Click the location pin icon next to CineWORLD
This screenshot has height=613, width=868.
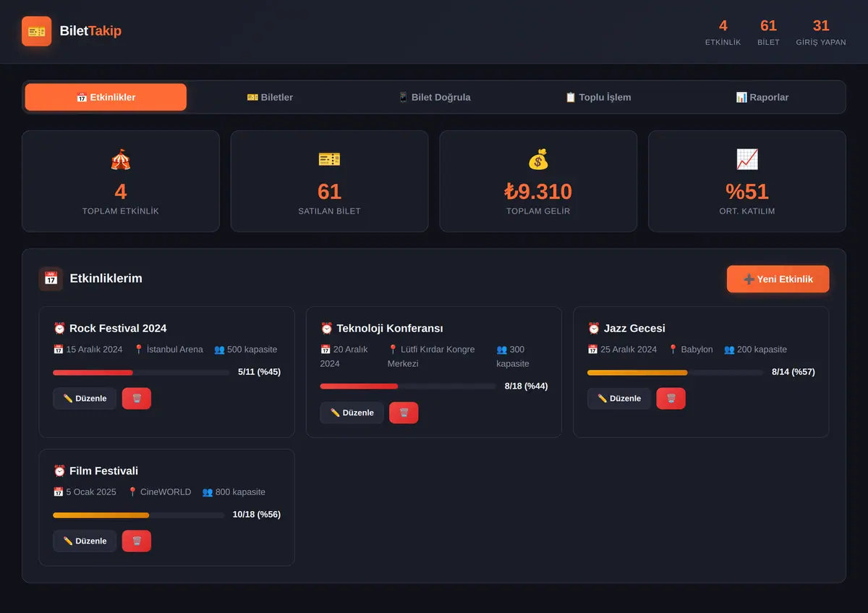[132, 492]
